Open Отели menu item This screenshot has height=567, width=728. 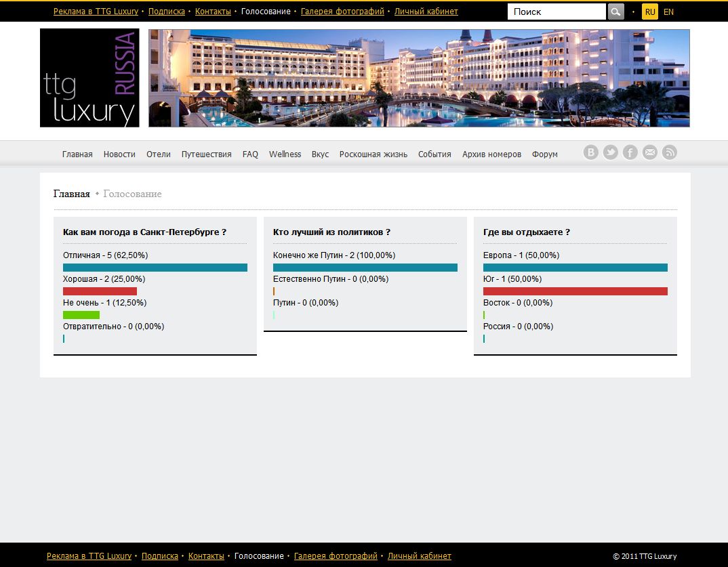pos(159,154)
